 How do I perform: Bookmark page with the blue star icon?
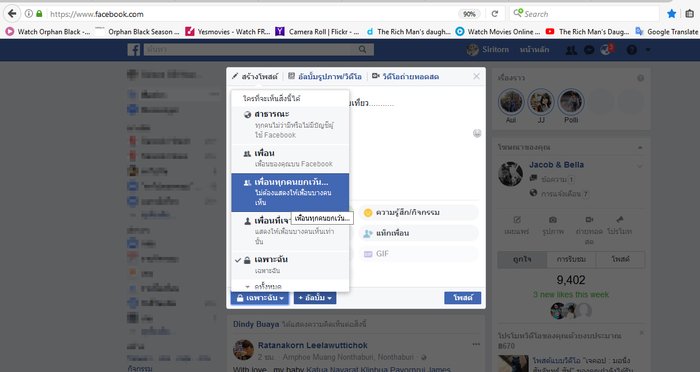[x=671, y=14]
